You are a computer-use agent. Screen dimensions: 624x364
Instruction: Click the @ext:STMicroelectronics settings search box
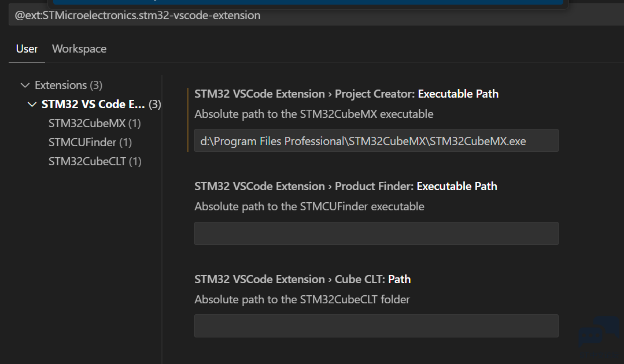[316, 15]
